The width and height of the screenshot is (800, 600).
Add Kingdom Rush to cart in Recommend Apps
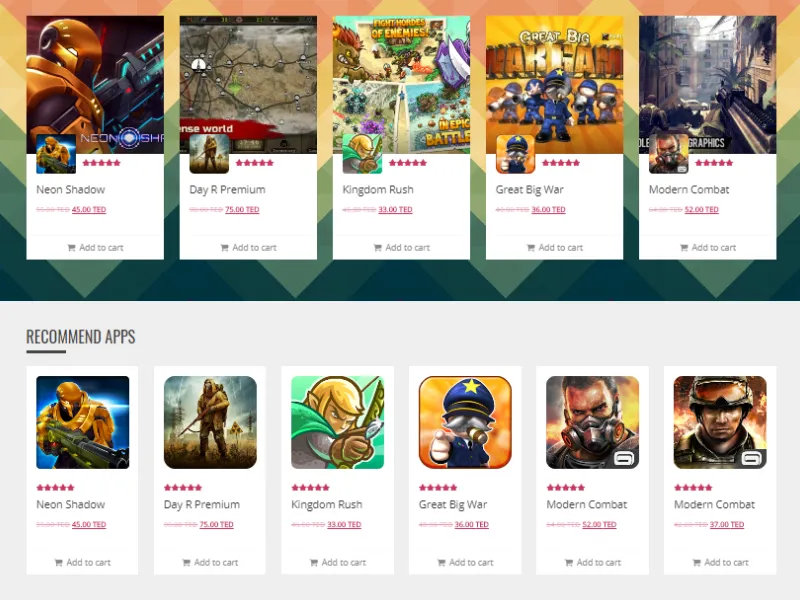coord(338,562)
